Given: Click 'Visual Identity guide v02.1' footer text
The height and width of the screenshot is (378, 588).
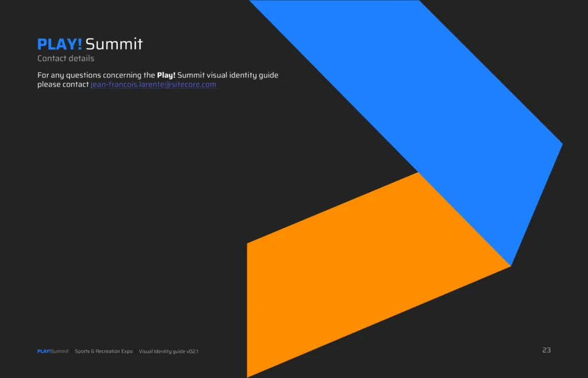Looking at the screenshot, I should coord(168,352).
